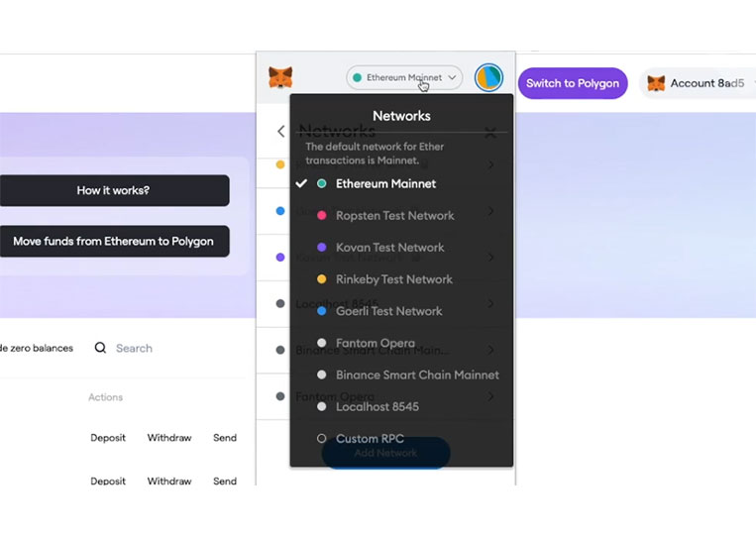Click Move funds from Ethereum to Polygon
This screenshot has height=536, width=756.
click(113, 241)
